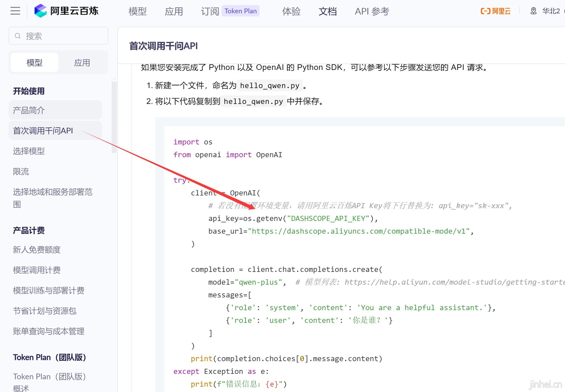Click the Token Plan badge
Viewport: 565px width, 392px height.
(241, 11)
